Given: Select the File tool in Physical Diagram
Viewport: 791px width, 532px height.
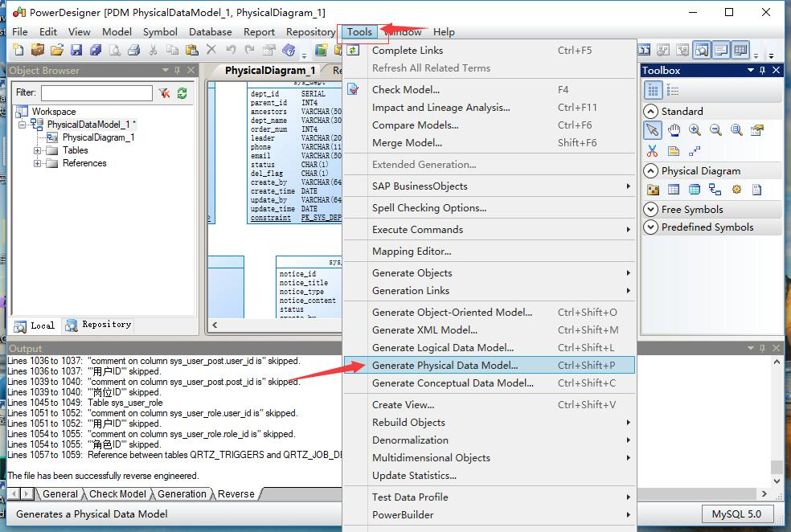Looking at the screenshot, I should [x=756, y=190].
